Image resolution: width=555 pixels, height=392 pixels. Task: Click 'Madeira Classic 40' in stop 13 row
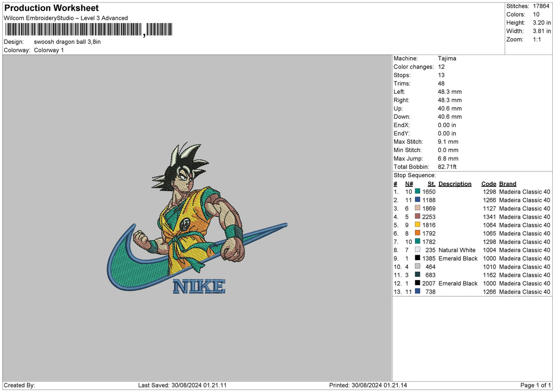pyautogui.click(x=524, y=292)
